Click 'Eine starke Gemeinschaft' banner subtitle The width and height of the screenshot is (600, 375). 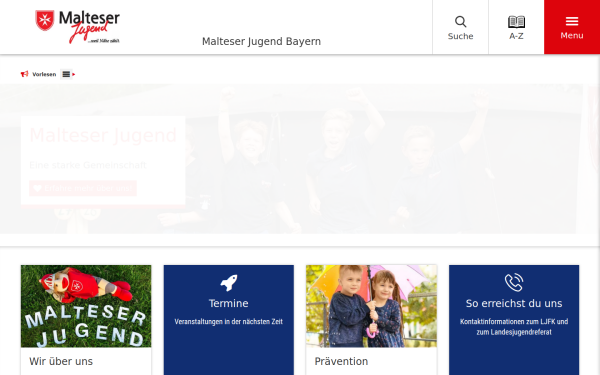pos(88,165)
